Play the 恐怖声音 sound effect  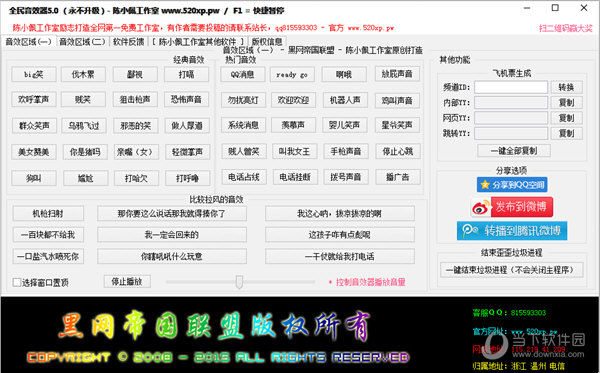(x=186, y=99)
